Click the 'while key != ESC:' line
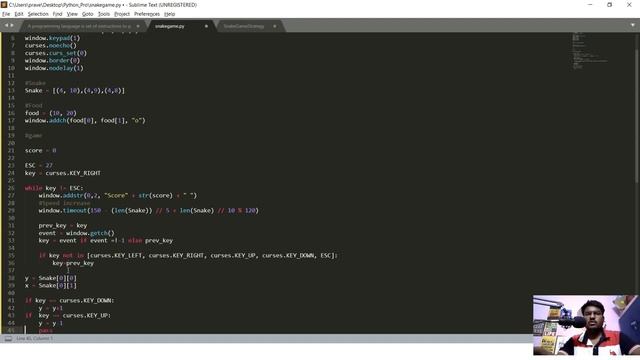The height and width of the screenshot is (360, 640). tap(54, 188)
